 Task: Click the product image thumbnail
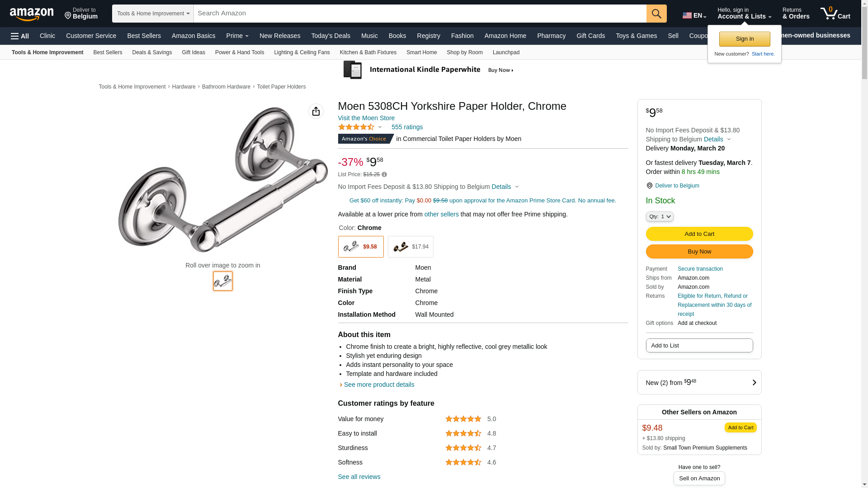click(223, 281)
